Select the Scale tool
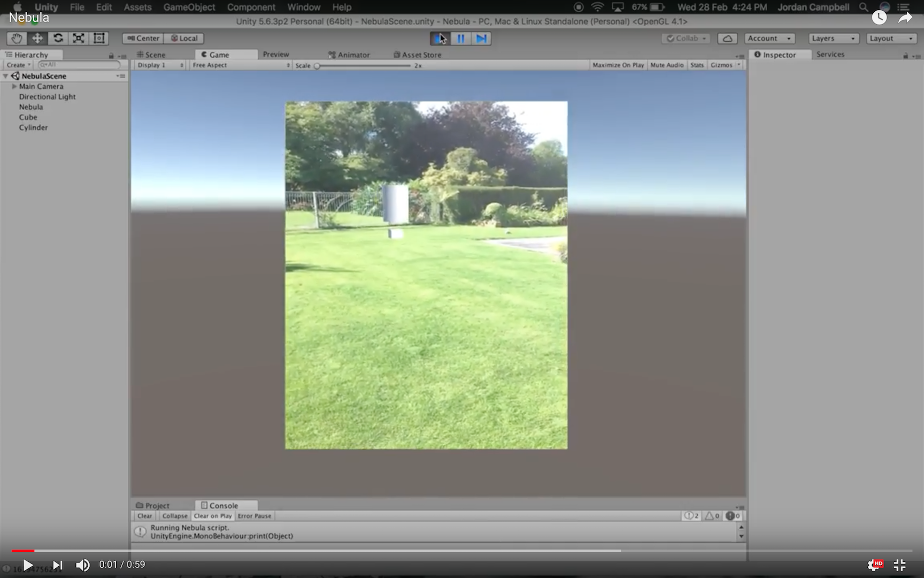 click(x=79, y=39)
